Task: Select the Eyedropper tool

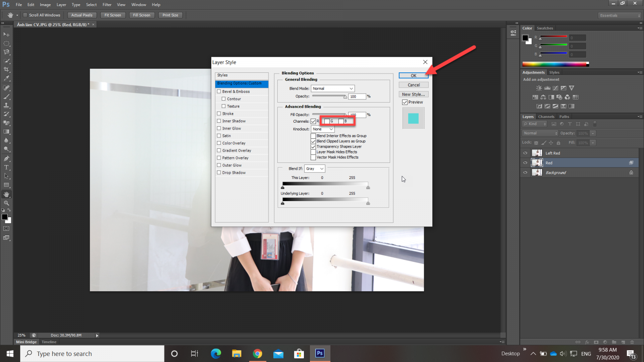Action: (x=6, y=78)
